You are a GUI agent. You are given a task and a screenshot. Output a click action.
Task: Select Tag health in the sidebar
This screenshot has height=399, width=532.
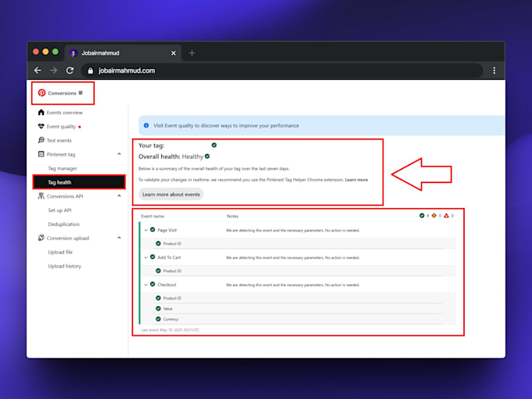(79, 182)
